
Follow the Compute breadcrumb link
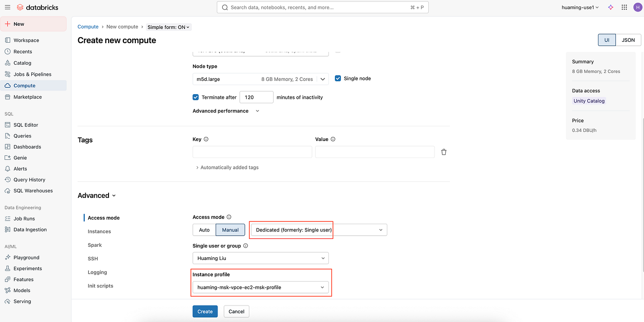pyautogui.click(x=88, y=27)
